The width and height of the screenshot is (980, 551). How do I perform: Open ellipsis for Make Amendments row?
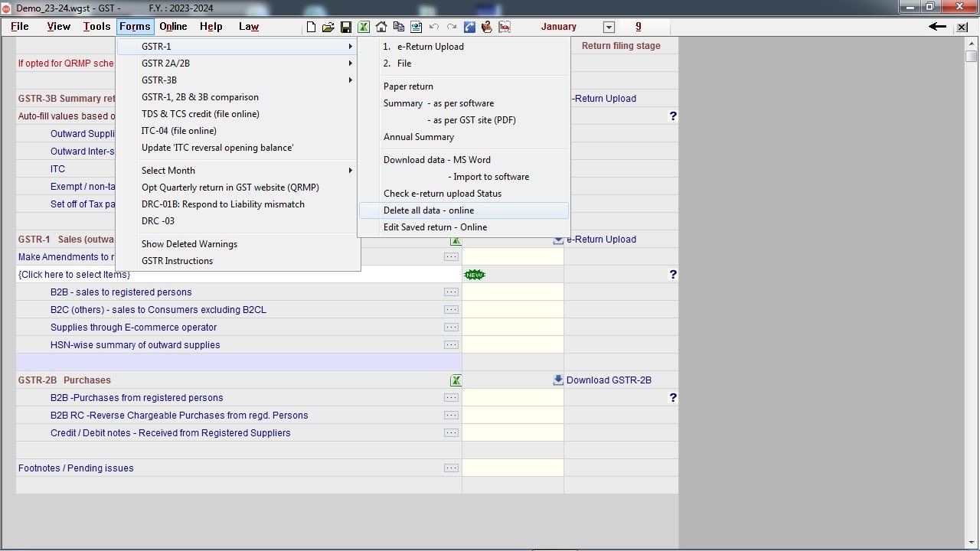pos(451,257)
